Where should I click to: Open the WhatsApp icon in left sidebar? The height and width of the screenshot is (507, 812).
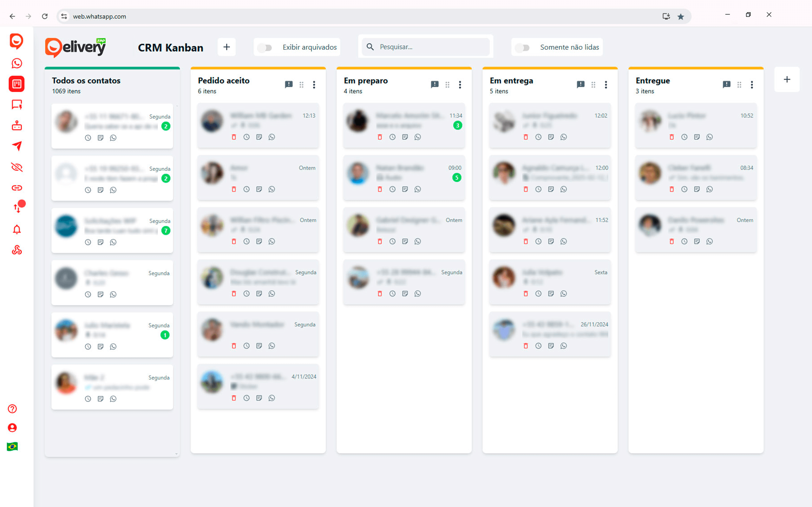[x=16, y=63]
